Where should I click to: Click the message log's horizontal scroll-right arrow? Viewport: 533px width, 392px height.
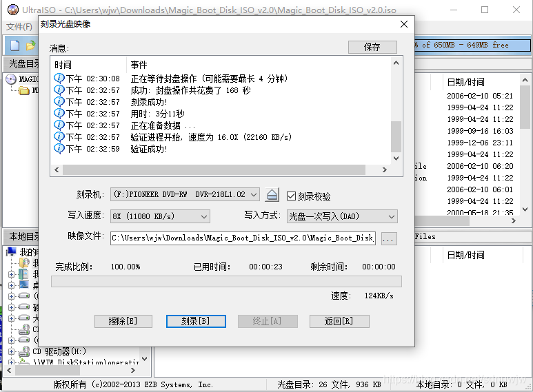tap(385, 170)
